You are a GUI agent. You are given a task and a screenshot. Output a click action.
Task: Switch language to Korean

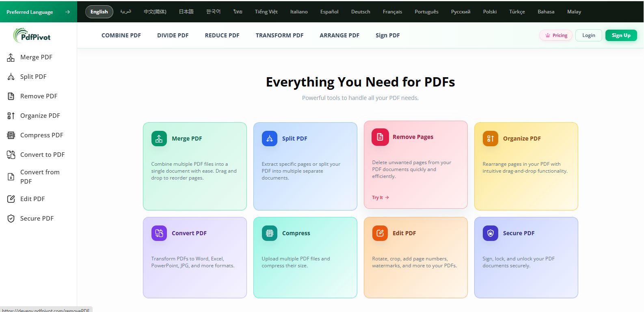(x=213, y=12)
